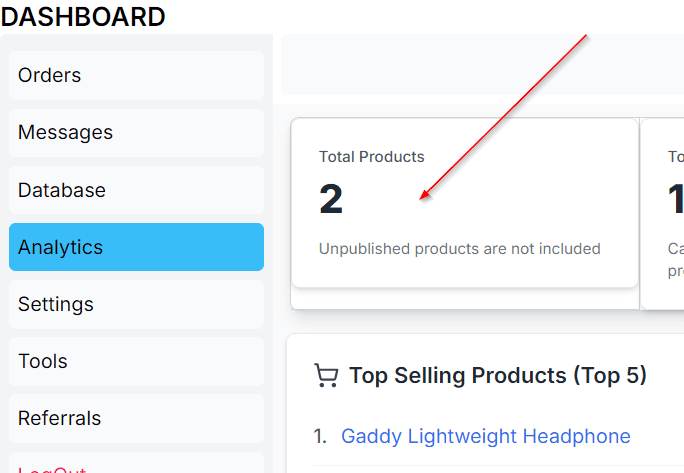Open the Referrals sidebar item

pos(136,418)
